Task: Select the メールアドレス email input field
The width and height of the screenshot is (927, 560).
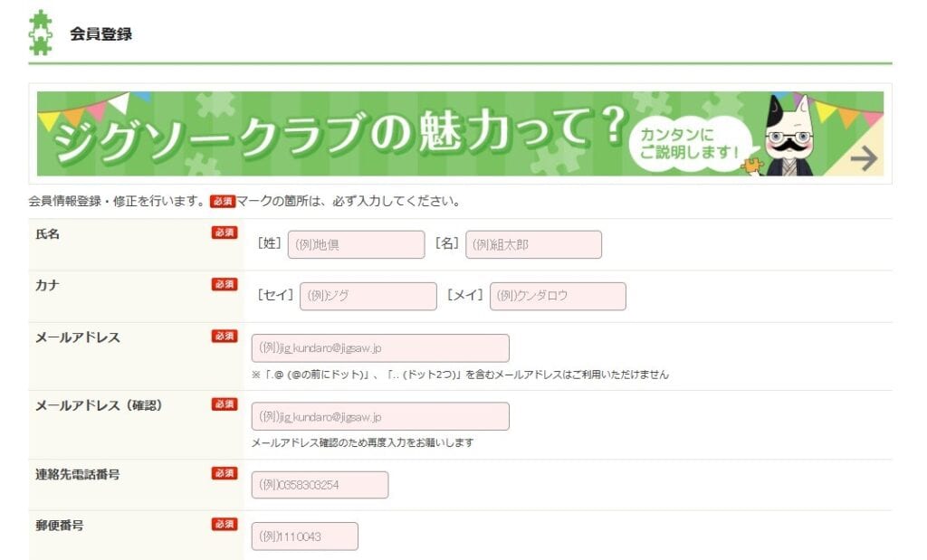Action: pos(380,348)
